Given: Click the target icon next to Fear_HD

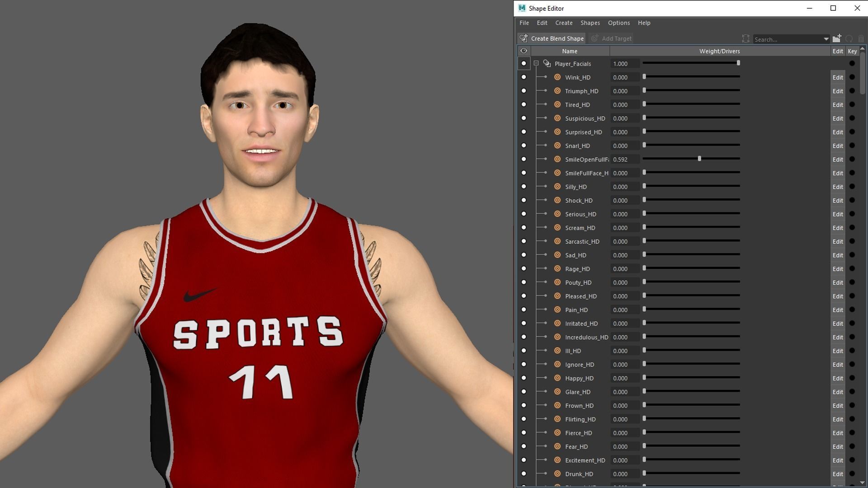Looking at the screenshot, I should (x=557, y=446).
